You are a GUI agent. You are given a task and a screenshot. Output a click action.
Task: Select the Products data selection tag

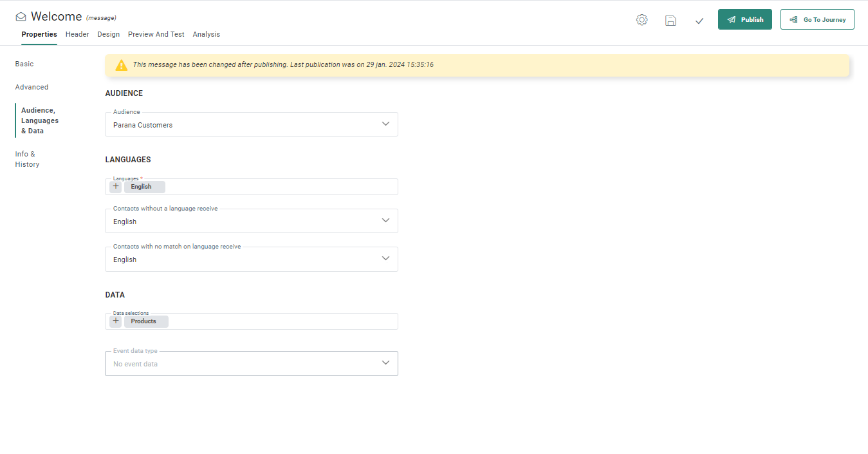pos(143,321)
